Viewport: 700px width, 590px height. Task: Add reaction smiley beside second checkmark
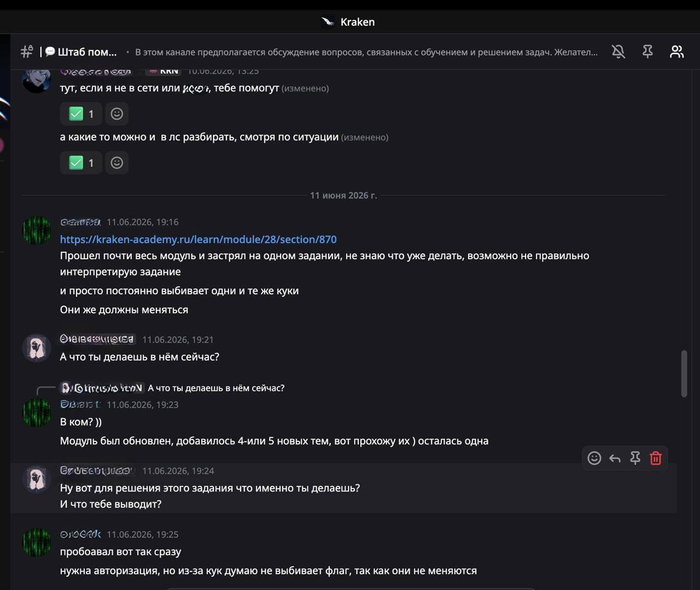(116, 163)
